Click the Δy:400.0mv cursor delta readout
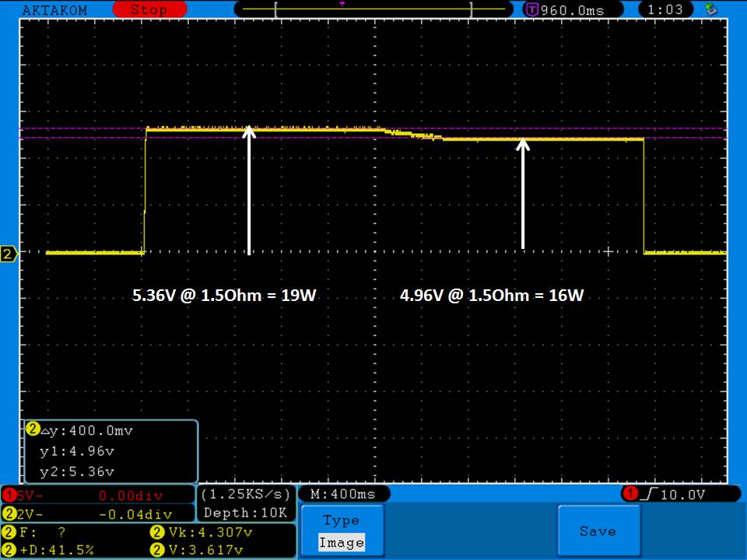747x560 pixels. pyautogui.click(x=86, y=430)
